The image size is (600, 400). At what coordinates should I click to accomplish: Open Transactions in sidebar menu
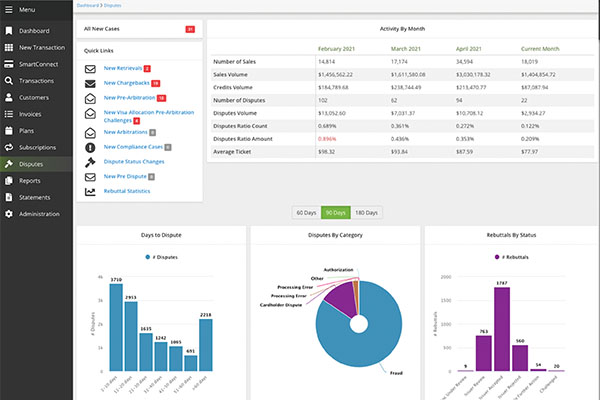coord(36,81)
